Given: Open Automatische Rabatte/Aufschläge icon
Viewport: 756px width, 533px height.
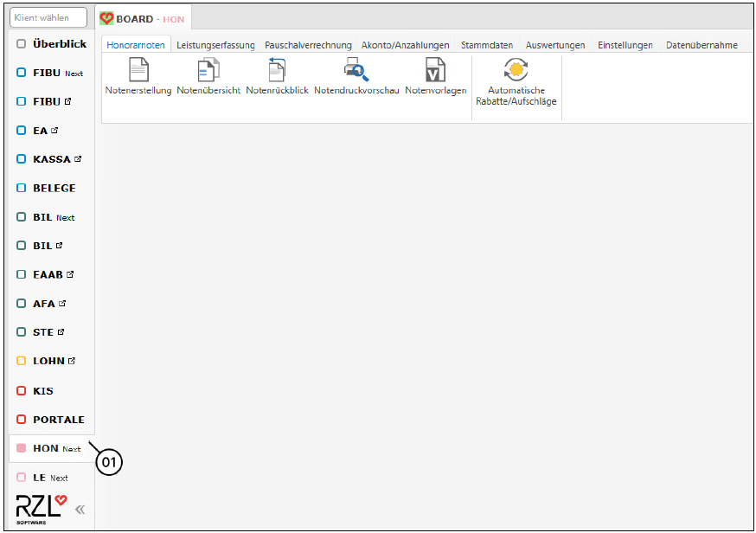Looking at the screenshot, I should click(516, 71).
